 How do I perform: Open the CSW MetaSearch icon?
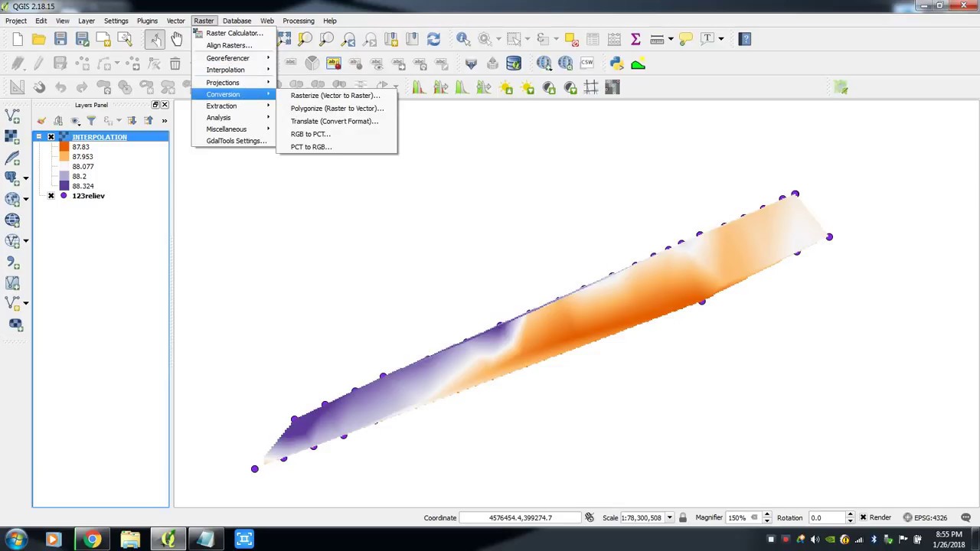coord(586,64)
